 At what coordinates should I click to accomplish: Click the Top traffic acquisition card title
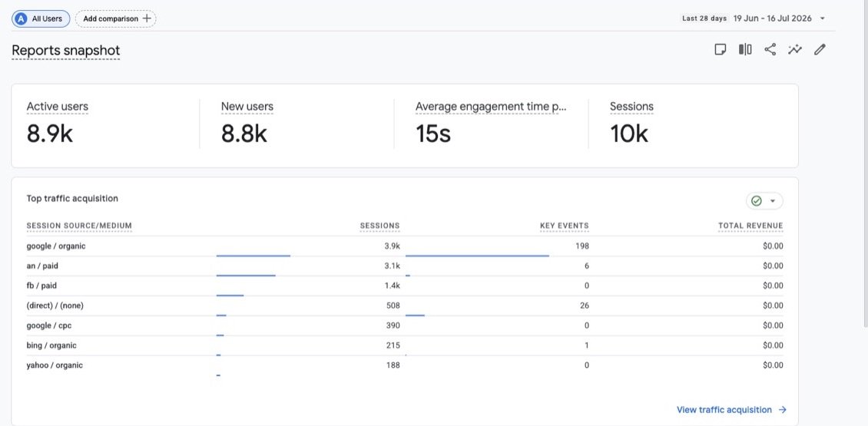click(72, 198)
